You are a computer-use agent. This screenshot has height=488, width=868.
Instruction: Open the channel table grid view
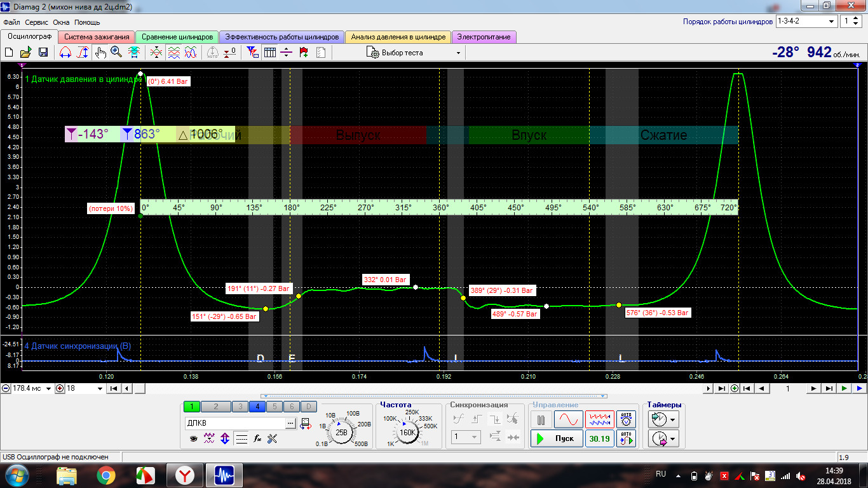click(269, 53)
